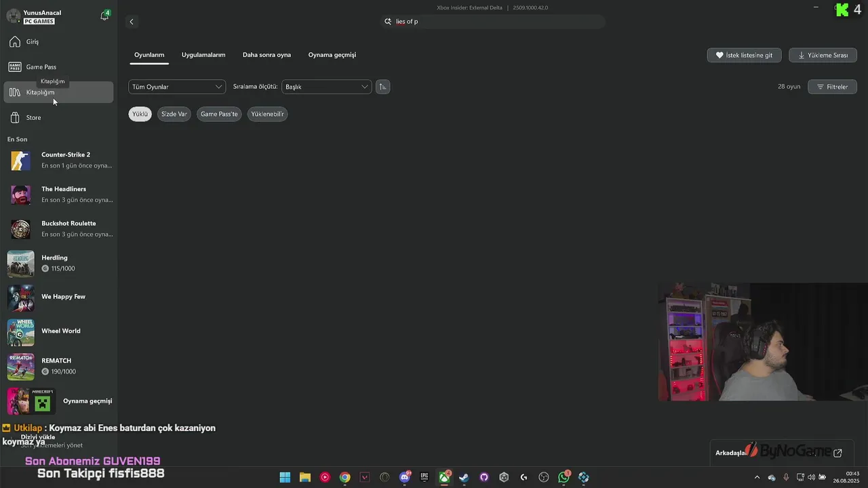This screenshot has width=868, height=488.
Task: Click Diziyi yükle in the sidebar
Action: 38,437
